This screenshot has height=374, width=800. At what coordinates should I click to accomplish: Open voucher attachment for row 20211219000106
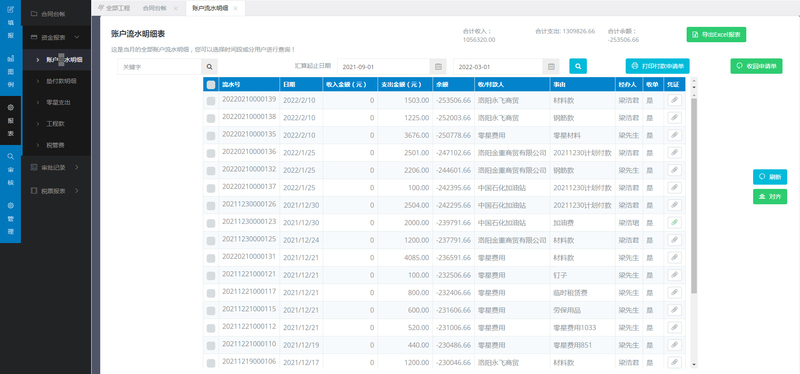pyautogui.click(x=674, y=362)
